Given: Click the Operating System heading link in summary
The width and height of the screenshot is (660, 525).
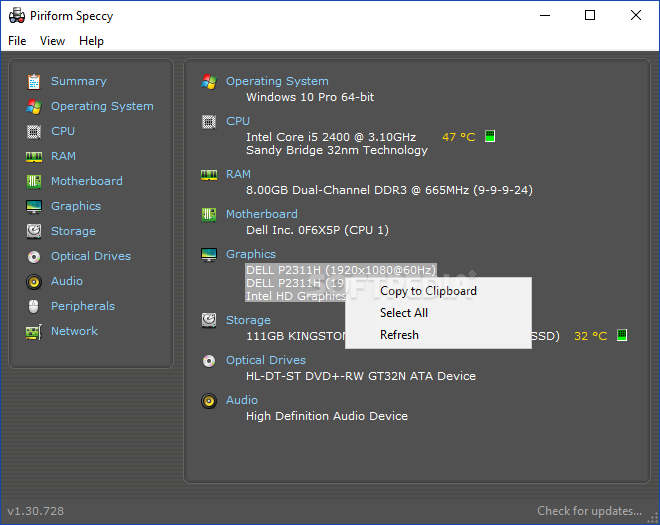Looking at the screenshot, I should click(277, 81).
